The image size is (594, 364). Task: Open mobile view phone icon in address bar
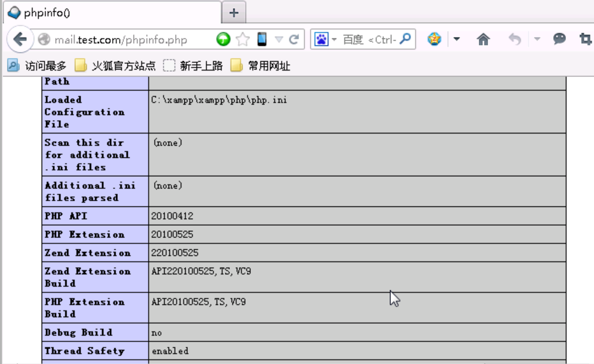(x=262, y=39)
